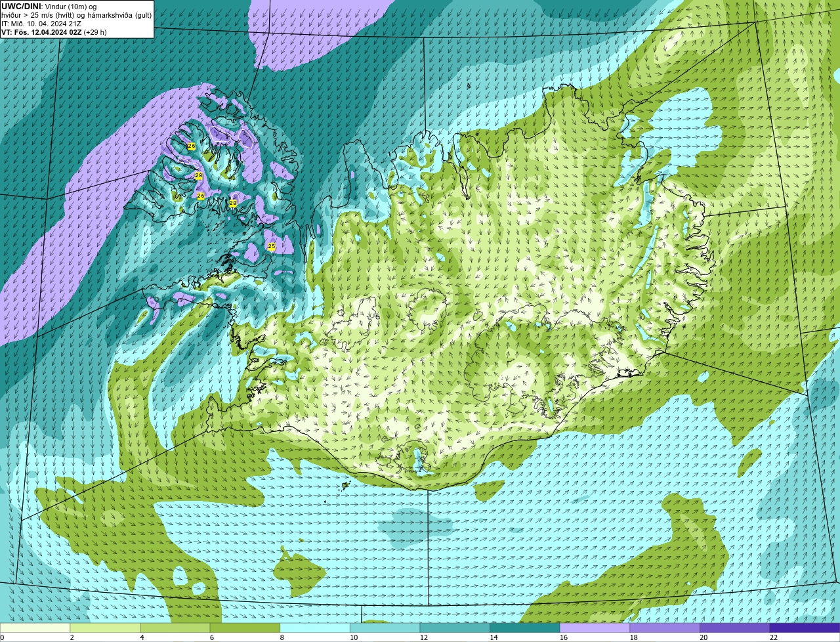
Task: Click the 4–6 m/s medium green legend swatch
Action: pos(175,628)
